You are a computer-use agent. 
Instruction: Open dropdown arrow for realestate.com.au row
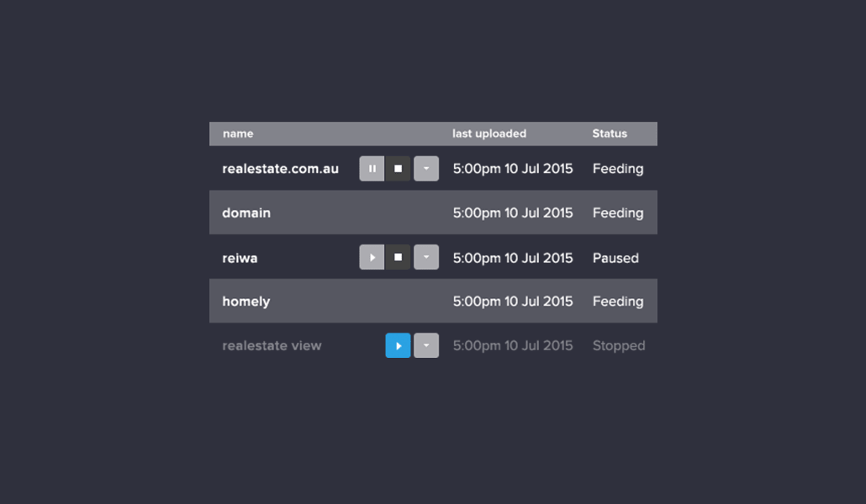pos(426,169)
